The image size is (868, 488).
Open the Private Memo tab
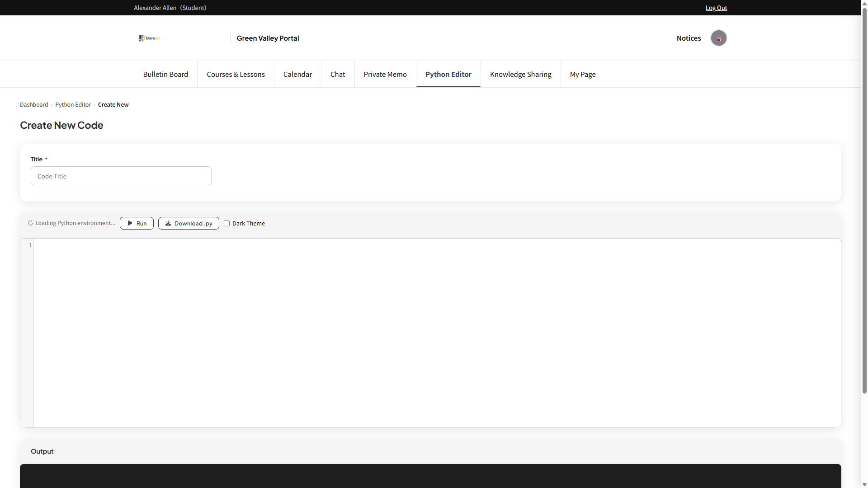click(385, 74)
